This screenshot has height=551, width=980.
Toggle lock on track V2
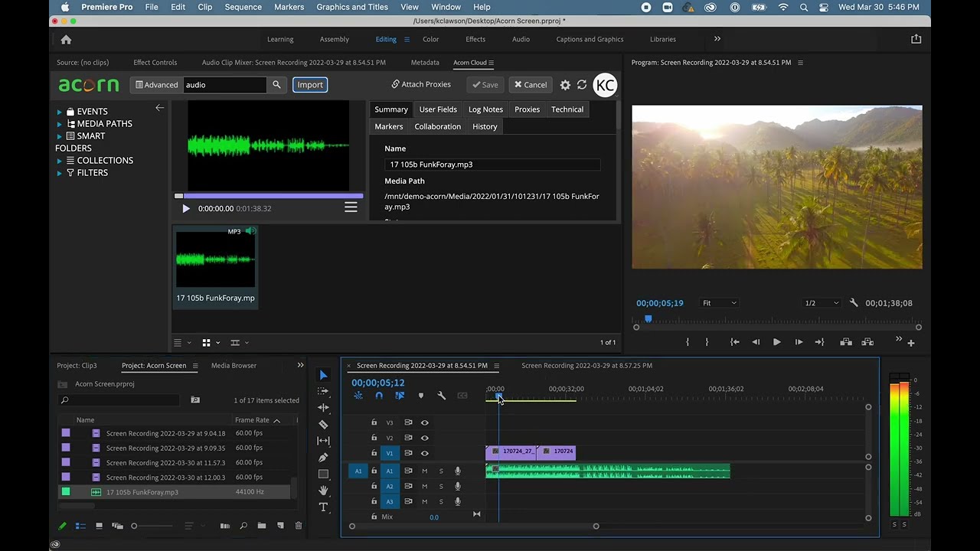point(374,438)
